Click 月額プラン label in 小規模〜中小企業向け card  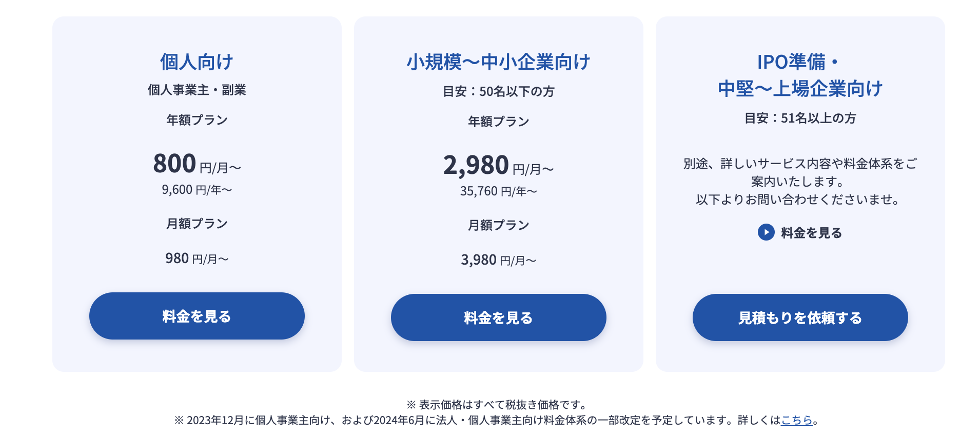[499, 225]
